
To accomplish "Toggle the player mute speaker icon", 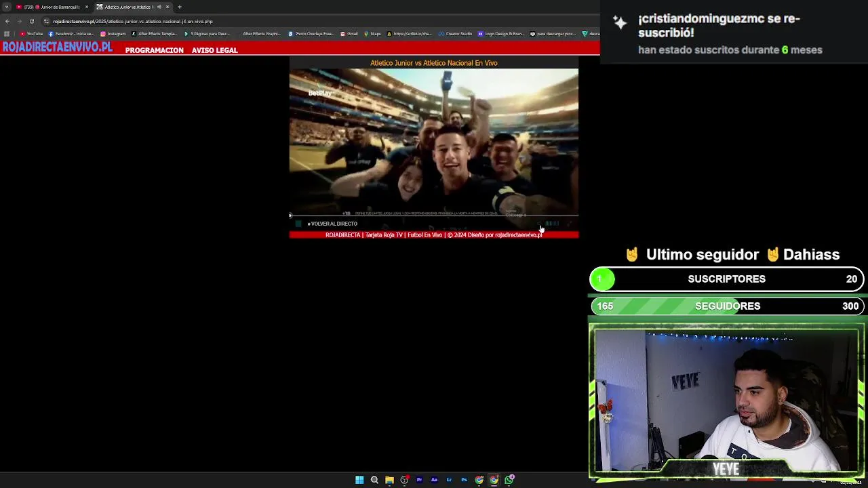I will click(x=541, y=224).
